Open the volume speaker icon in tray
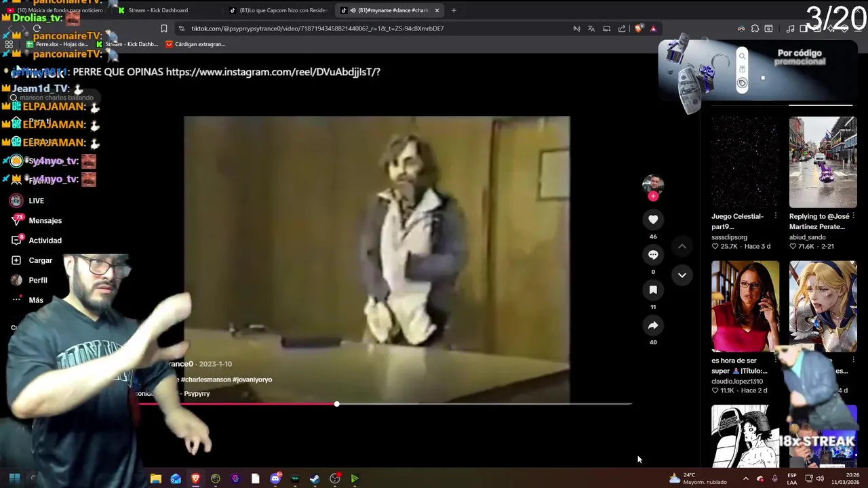This screenshot has width=868, height=488. 820,479
